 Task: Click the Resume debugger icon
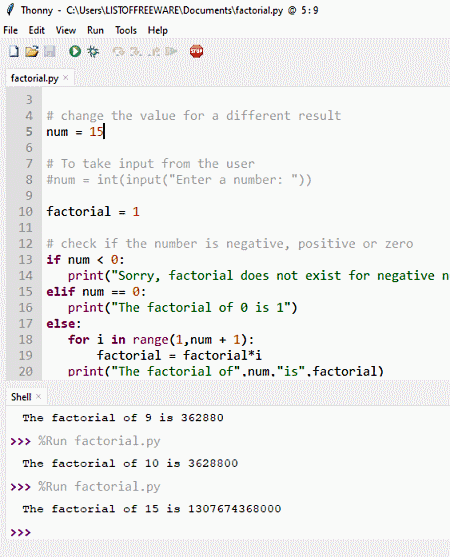[171, 52]
